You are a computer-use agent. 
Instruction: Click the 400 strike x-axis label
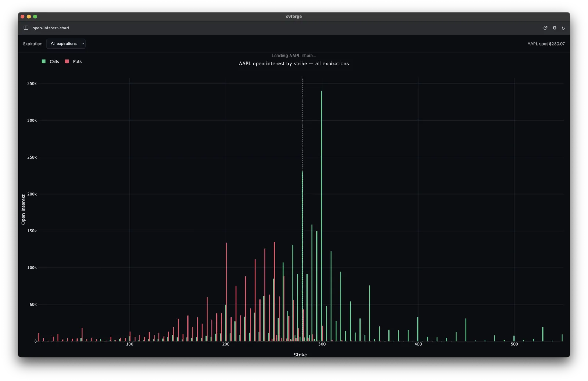(x=418, y=344)
